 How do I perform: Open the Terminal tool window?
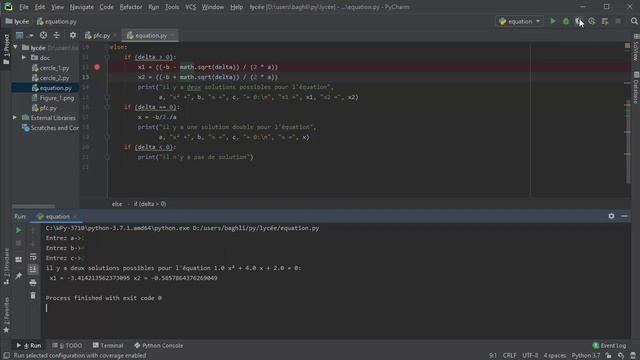[x=108, y=345]
